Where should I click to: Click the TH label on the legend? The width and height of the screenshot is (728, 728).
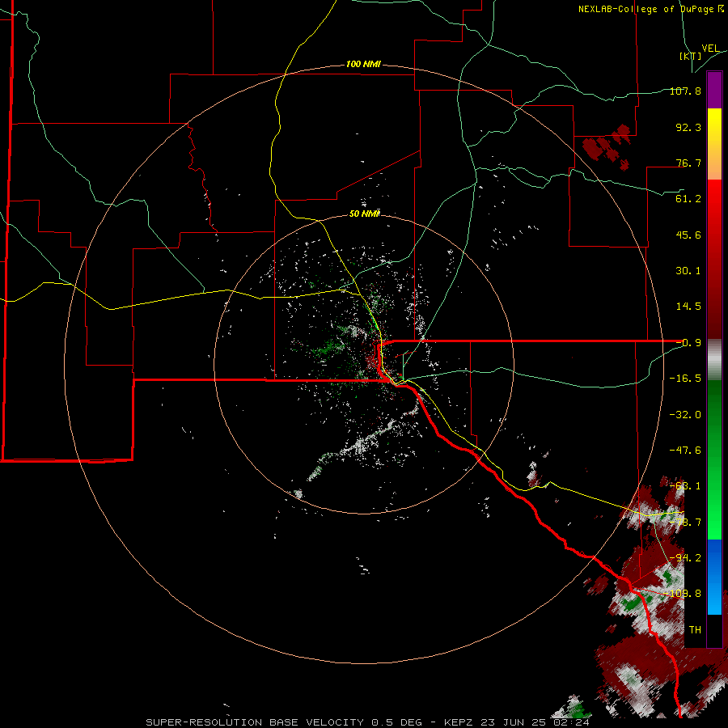point(695,630)
